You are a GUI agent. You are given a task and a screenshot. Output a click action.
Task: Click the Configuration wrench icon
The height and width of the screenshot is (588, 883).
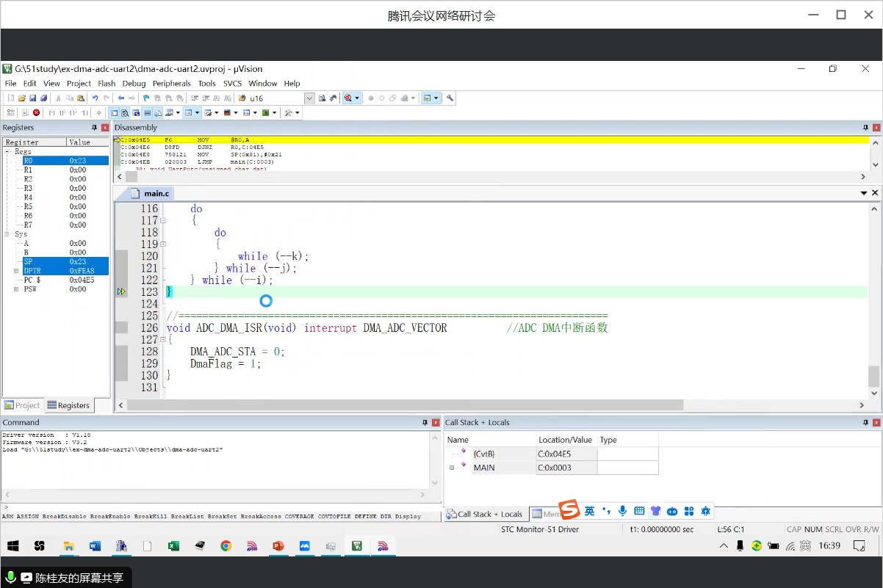coord(450,98)
